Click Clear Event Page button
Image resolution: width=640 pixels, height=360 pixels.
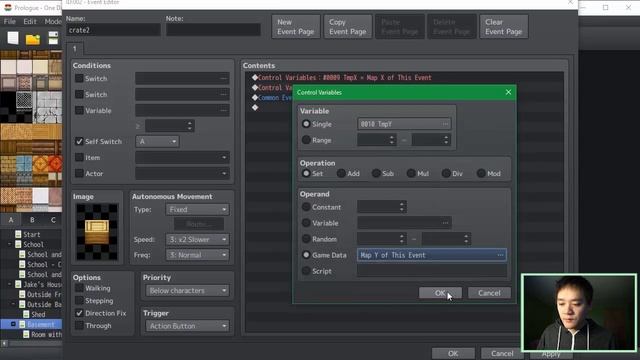pos(504,27)
